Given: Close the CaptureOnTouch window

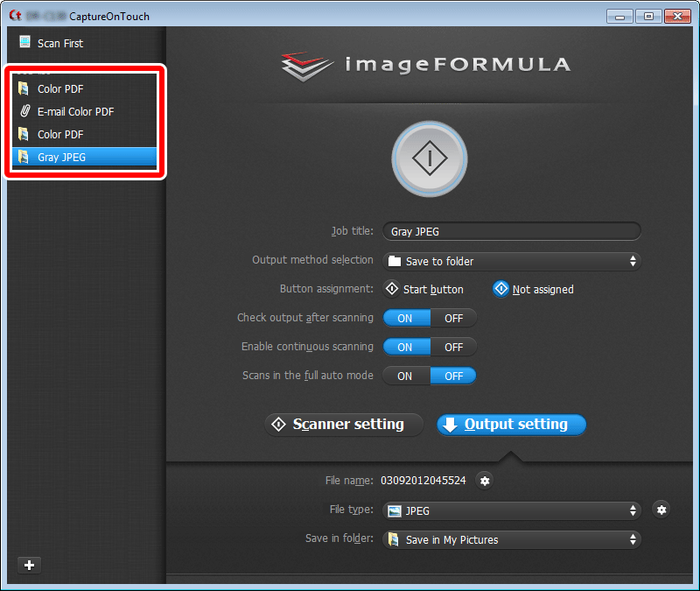Looking at the screenshot, I should (677, 17).
